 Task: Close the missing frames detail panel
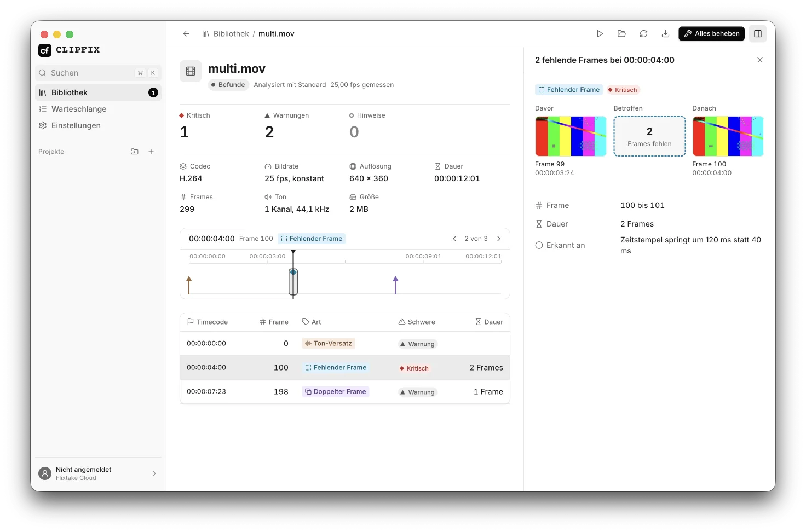point(760,60)
